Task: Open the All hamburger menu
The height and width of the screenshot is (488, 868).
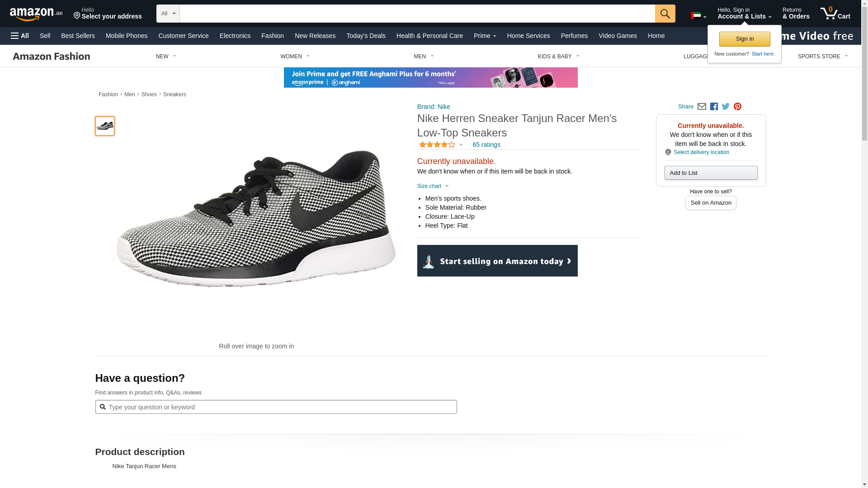Action: [x=20, y=36]
